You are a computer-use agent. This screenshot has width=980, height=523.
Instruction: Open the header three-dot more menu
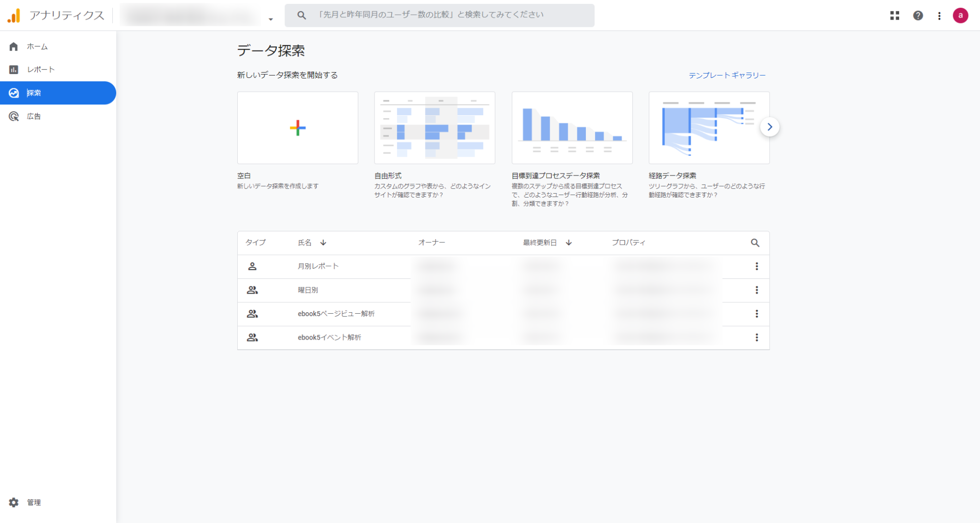(x=939, y=16)
